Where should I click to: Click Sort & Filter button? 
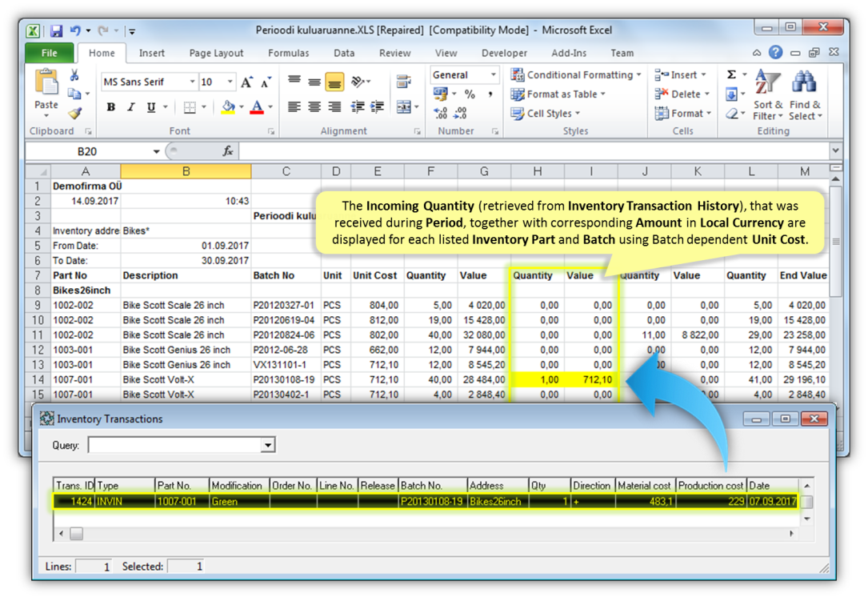click(768, 95)
